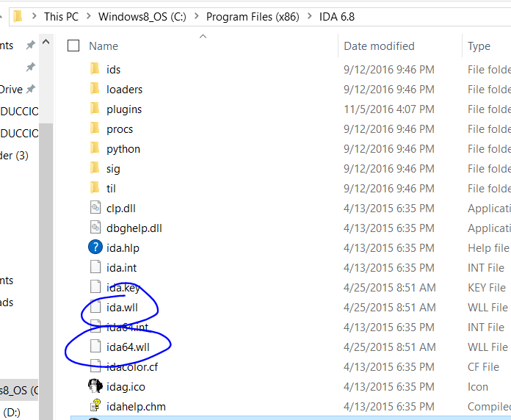511x420 pixels.
Task: Expand chevron after This PC breadcrumb
Action: pyautogui.click(x=89, y=16)
